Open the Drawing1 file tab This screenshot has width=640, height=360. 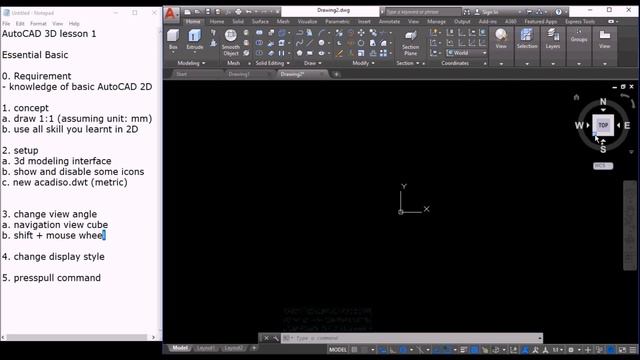click(239, 74)
